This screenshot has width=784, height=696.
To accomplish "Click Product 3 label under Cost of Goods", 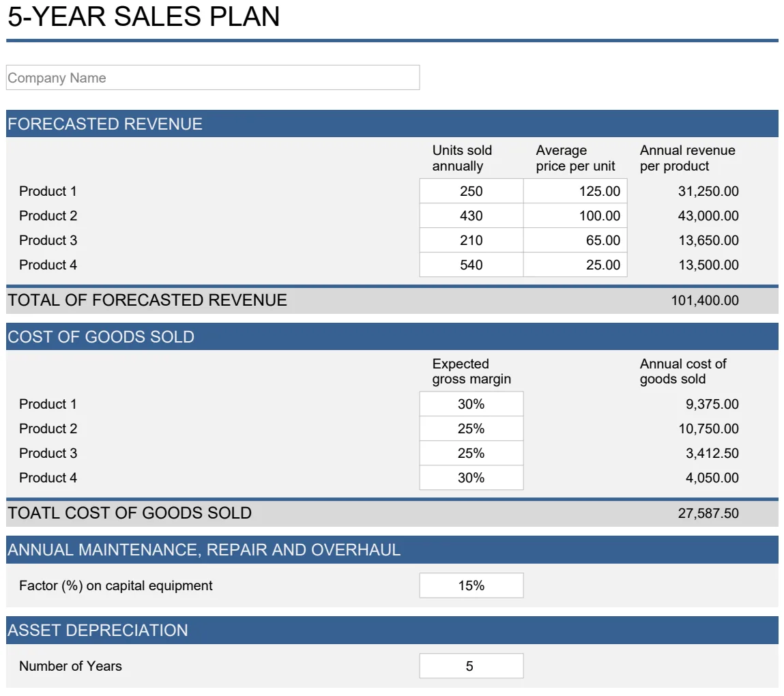I will (x=48, y=453).
